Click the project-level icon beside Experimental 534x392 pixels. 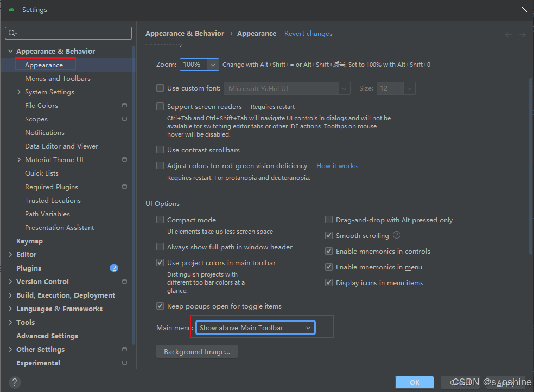[x=125, y=363]
